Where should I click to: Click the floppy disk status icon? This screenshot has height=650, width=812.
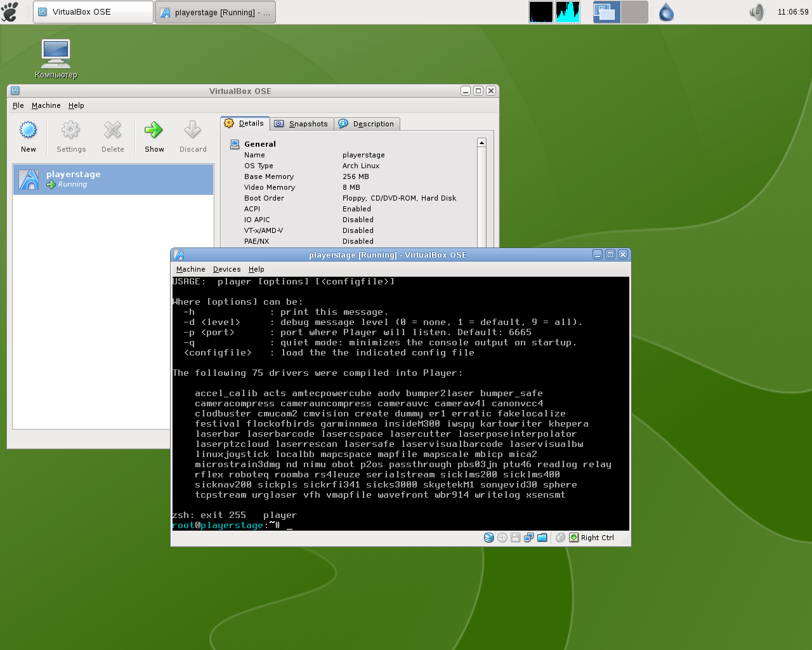(x=516, y=538)
